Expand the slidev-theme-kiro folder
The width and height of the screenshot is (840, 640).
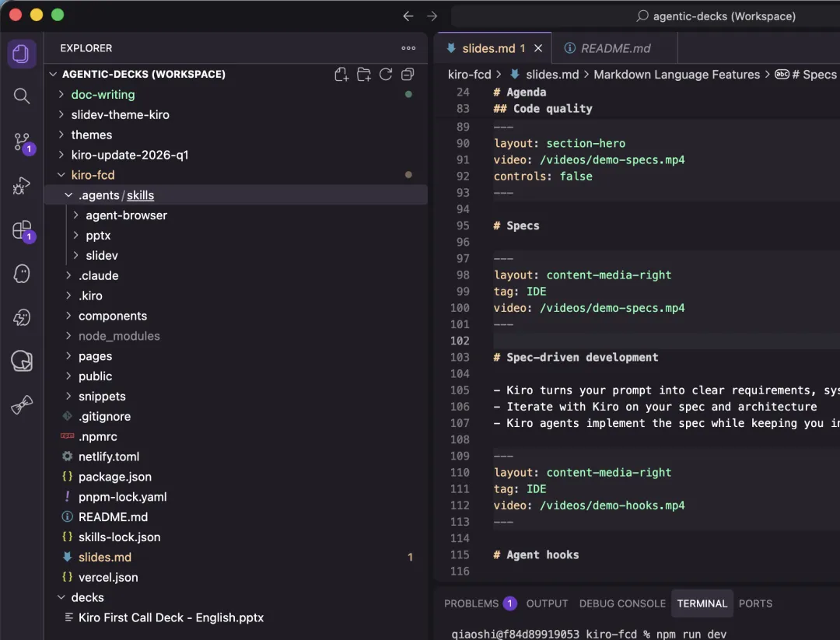coord(61,114)
